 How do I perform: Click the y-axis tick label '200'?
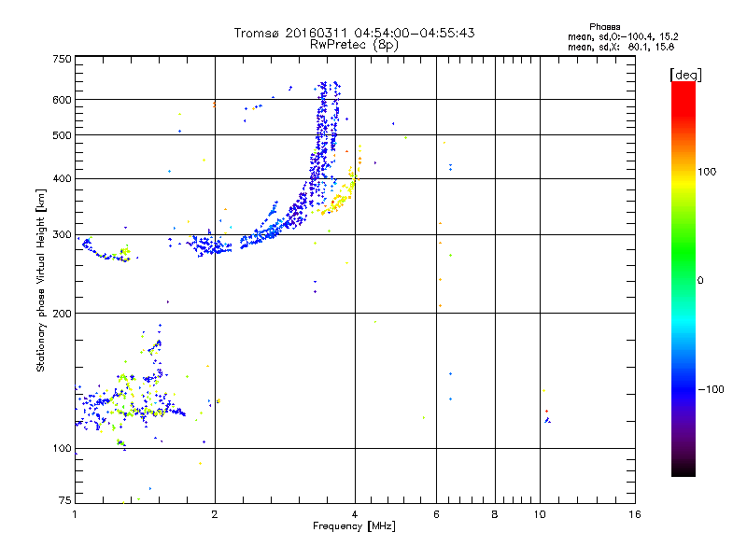pyautogui.click(x=62, y=314)
